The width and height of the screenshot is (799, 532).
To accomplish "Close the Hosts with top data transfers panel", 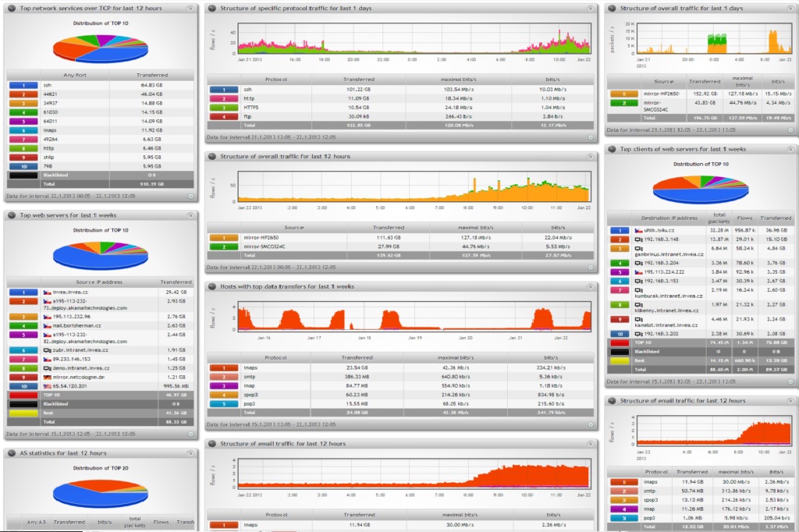I will click(x=591, y=286).
